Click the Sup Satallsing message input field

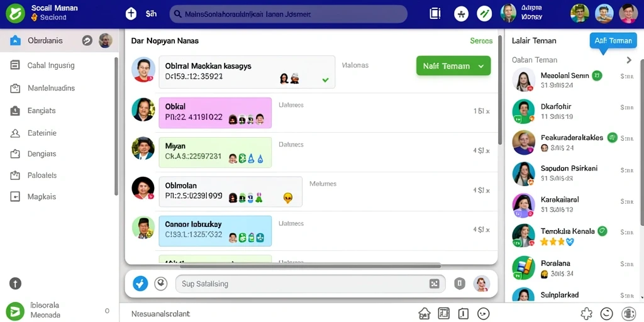coord(310,284)
